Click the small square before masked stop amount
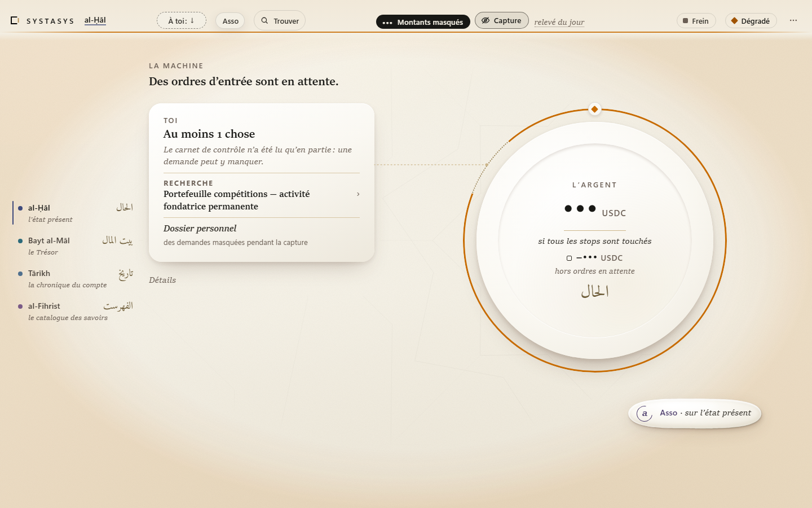This screenshot has width=812, height=508. (x=570, y=258)
